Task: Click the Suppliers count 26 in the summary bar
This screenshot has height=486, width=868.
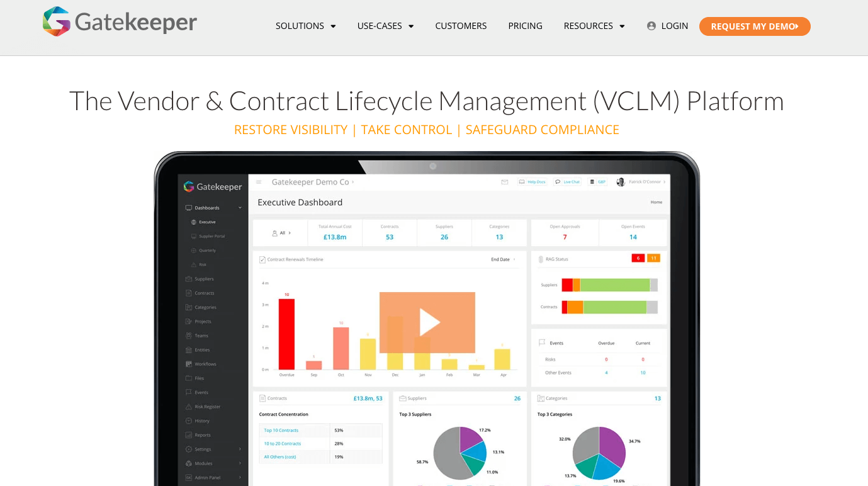Action: pyautogui.click(x=444, y=237)
